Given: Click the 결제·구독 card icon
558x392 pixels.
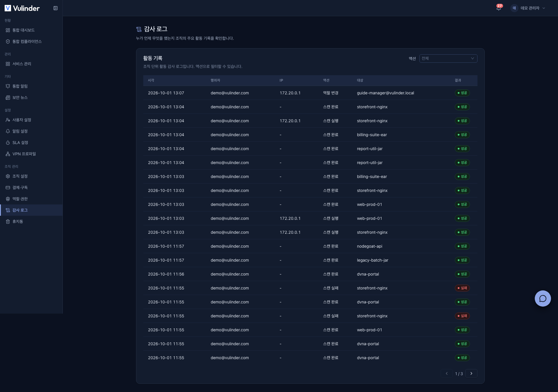Looking at the screenshot, I should coord(8,188).
